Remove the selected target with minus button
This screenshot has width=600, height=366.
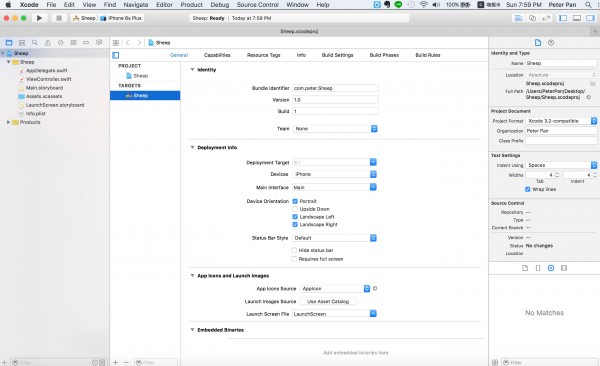point(126,362)
